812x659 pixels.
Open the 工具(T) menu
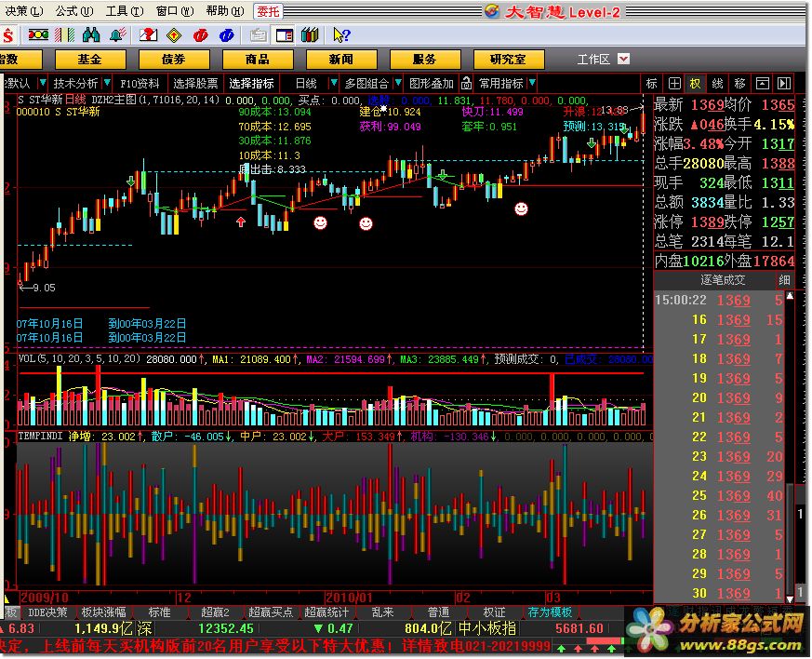125,11
